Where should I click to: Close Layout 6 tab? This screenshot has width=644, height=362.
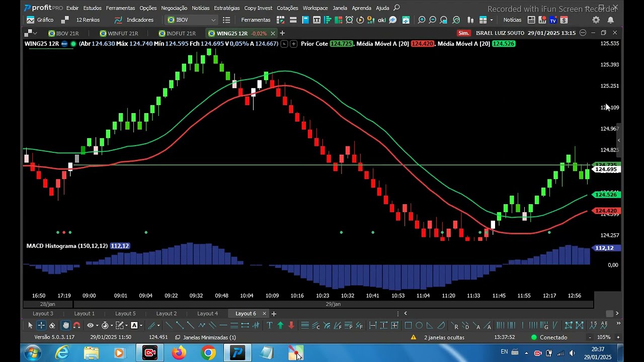264,313
